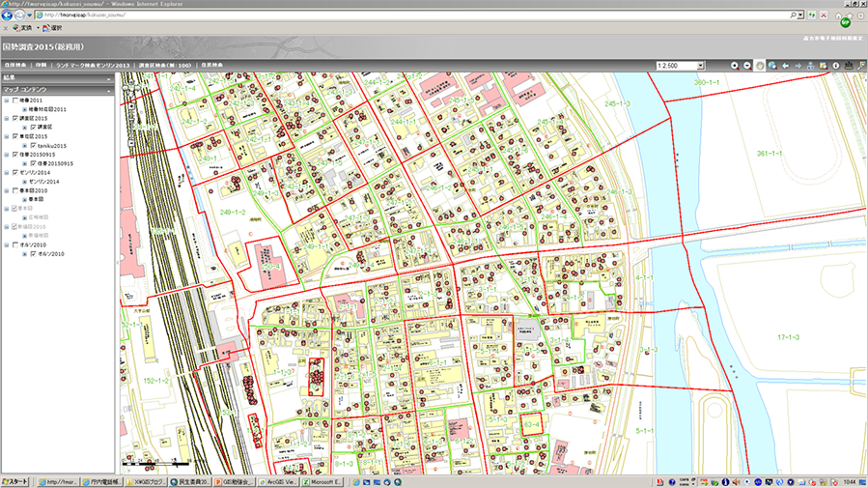868x488 pixels.
Task: Click the full extent globe icon
Action: tap(772, 65)
